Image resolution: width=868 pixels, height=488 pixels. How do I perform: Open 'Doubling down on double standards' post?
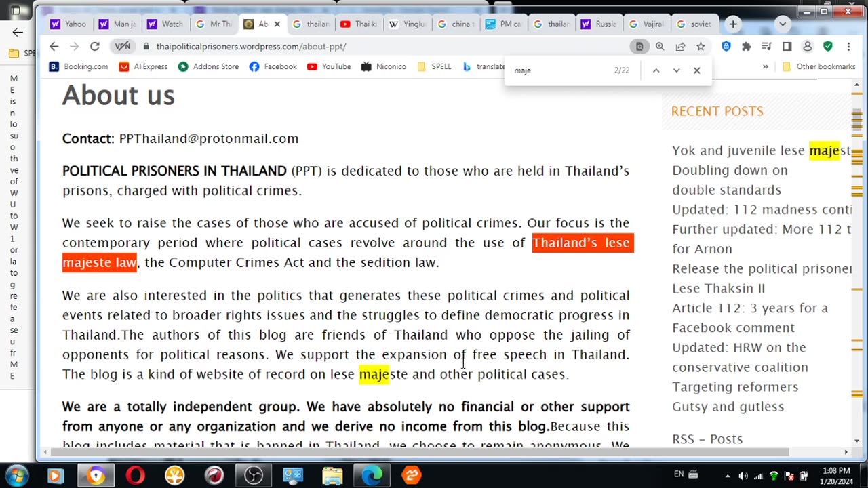coord(730,180)
